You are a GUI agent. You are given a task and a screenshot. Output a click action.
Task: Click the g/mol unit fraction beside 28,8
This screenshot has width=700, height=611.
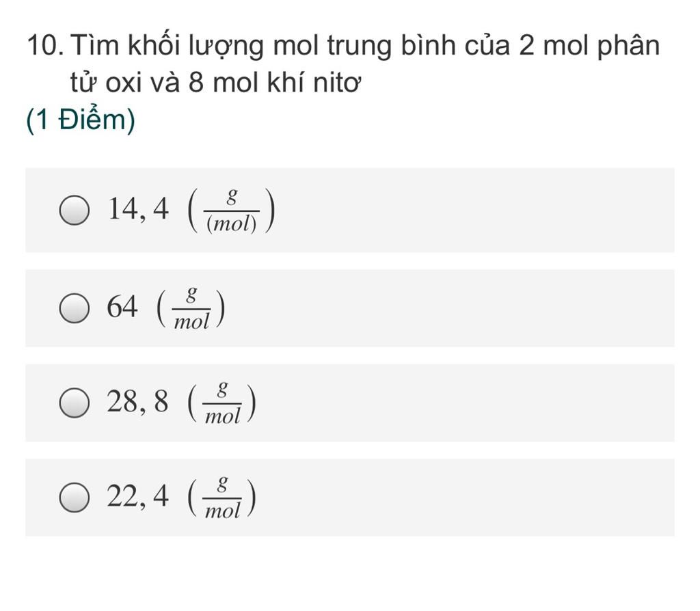click(222, 403)
